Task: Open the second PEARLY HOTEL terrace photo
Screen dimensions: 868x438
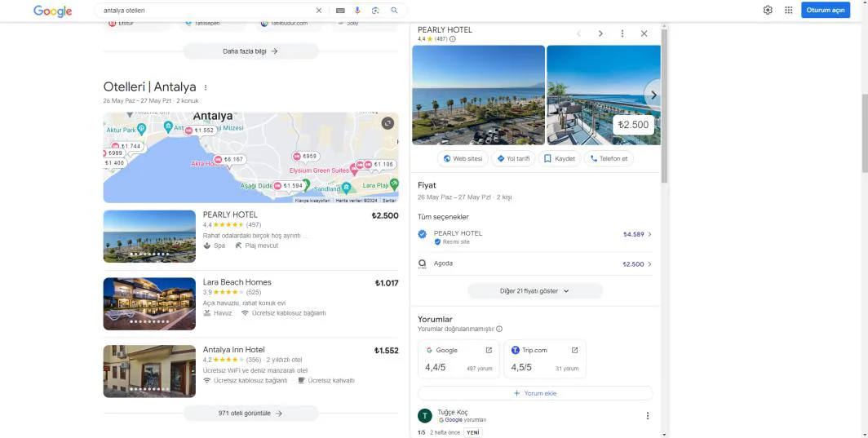Action: (604, 95)
